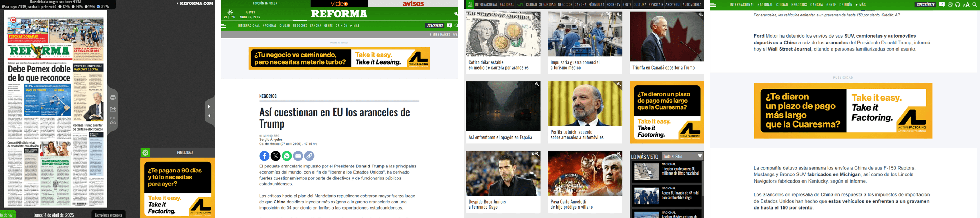Share article on X
The height and width of the screenshot is (218, 980).
click(x=275, y=156)
